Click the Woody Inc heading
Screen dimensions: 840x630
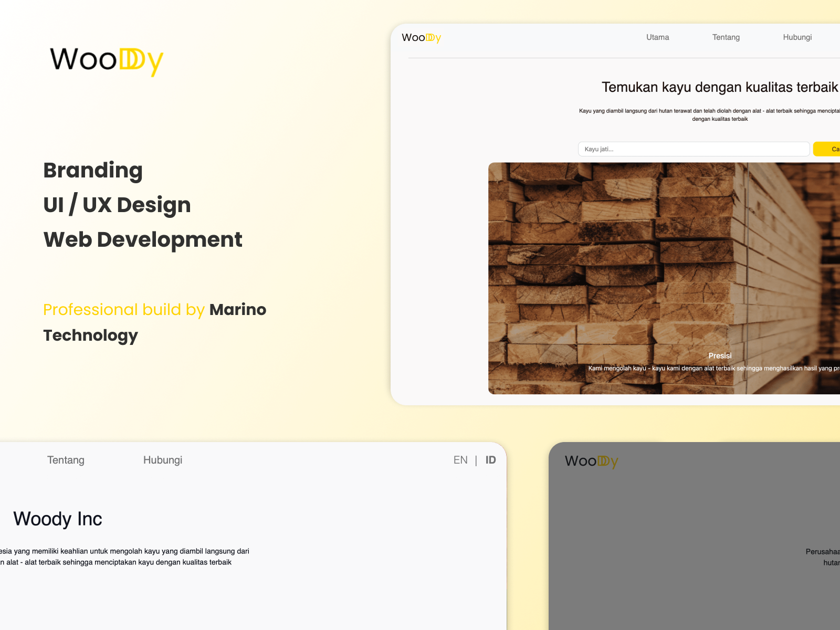tap(59, 519)
